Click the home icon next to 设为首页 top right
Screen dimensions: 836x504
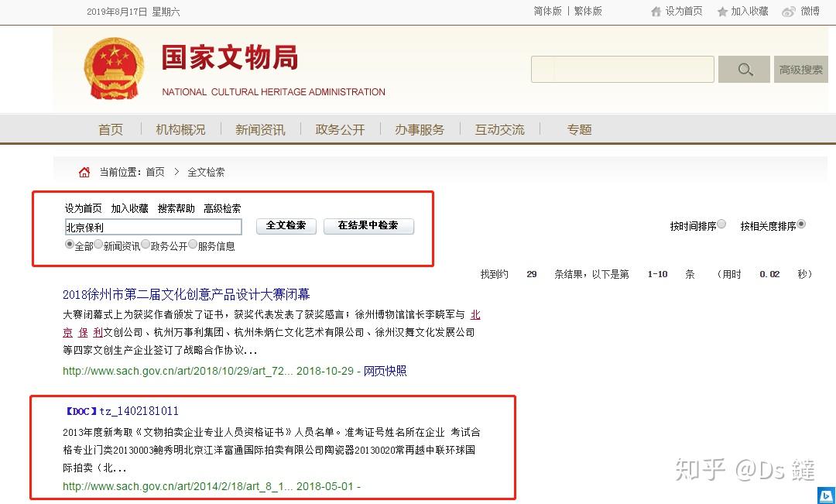tap(656, 11)
